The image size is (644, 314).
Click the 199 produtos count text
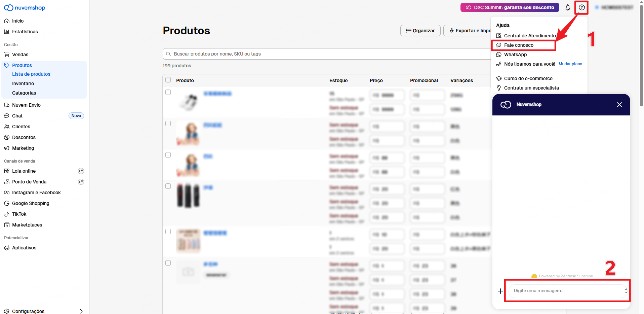177,66
